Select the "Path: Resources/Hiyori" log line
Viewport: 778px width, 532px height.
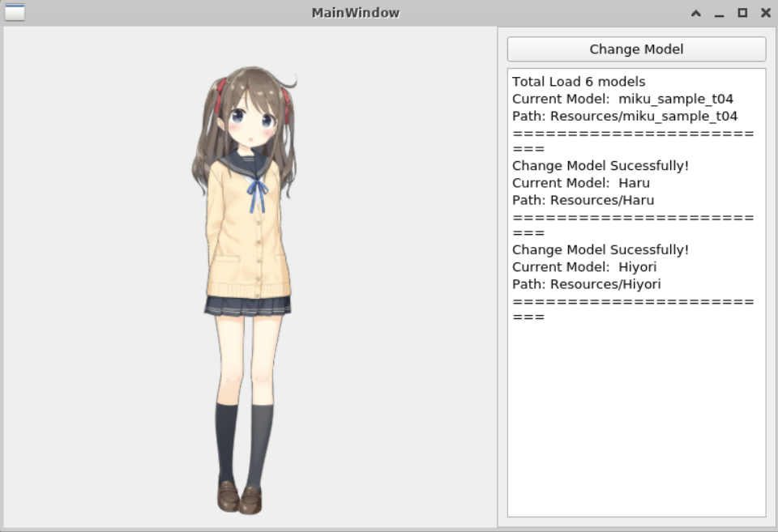[x=587, y=284]
